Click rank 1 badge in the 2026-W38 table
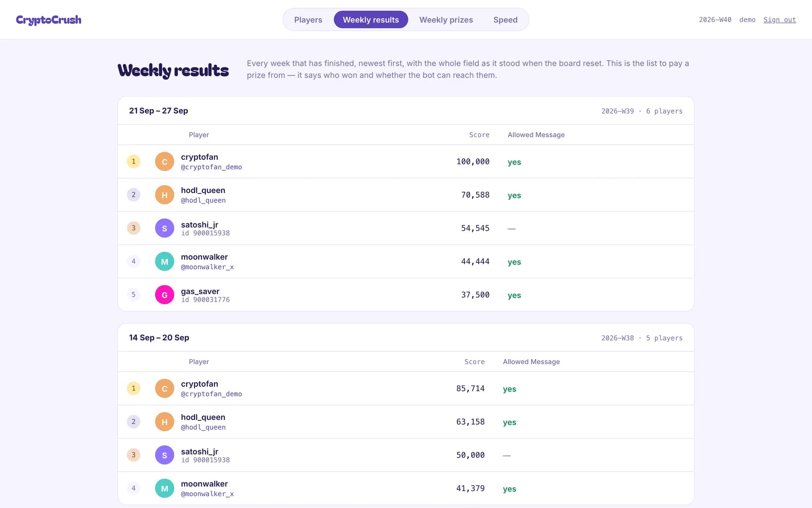This screenshot has width=812, height=508. (134, 388)
